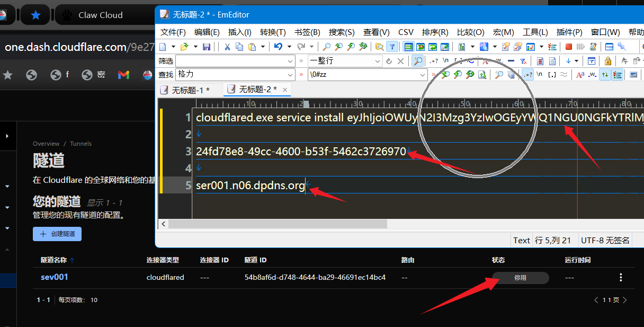Viewport: 644px width, 327px height.
Task: Create a new file in EmEditor
Action: 163,47
